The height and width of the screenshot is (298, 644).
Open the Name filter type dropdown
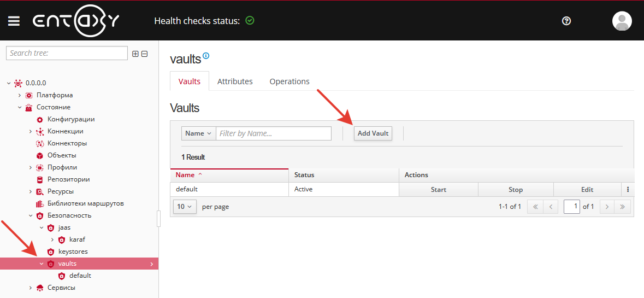[x=198, y=133]
